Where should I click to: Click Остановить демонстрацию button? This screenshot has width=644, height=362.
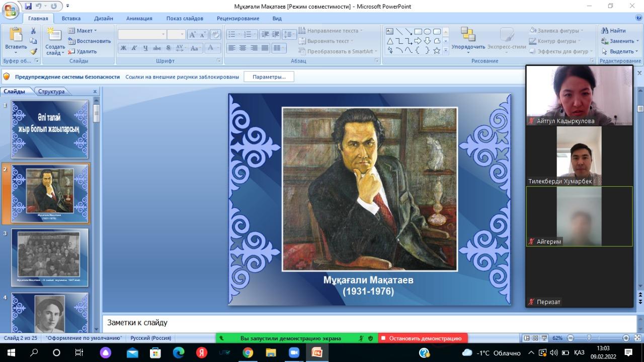point(423,338)
